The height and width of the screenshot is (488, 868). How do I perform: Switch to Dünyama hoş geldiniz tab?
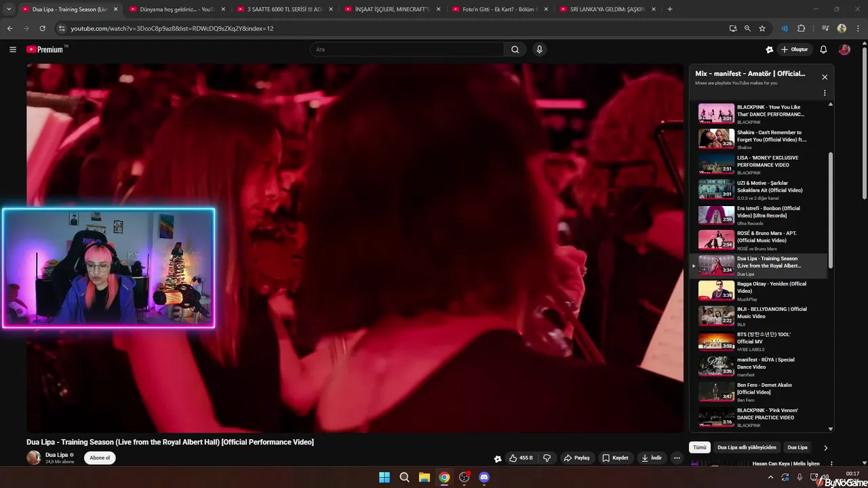pos(178,9)
